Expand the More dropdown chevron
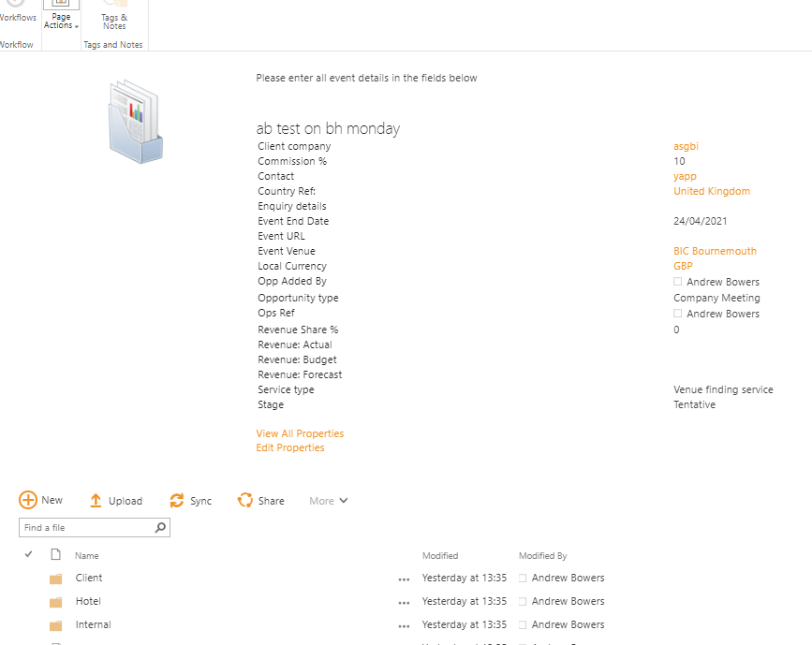This screenshot has width=812, height=645. click(x=344, y=501)
